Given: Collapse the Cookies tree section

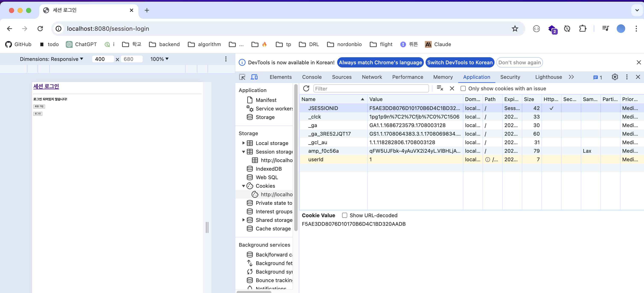Looking at the screenshot, I should [x=243, y=186].
